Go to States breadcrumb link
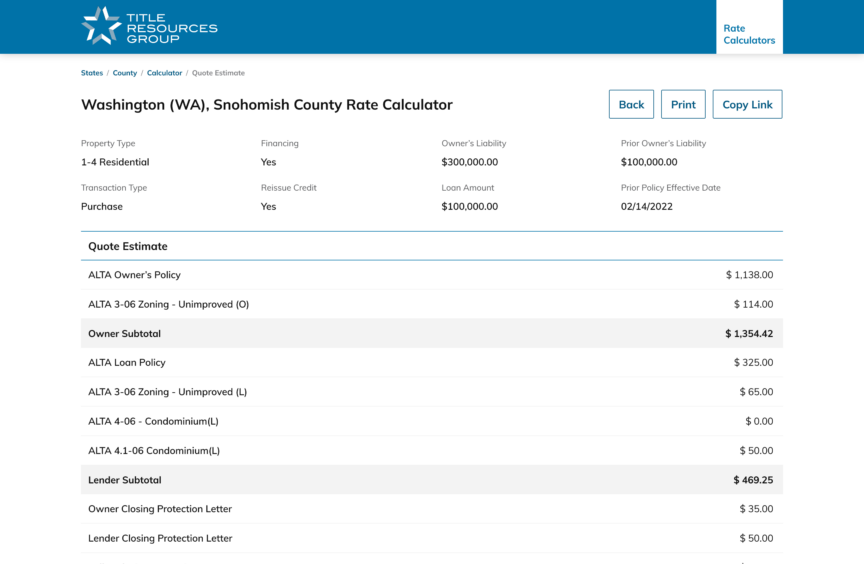 [92, 73]
